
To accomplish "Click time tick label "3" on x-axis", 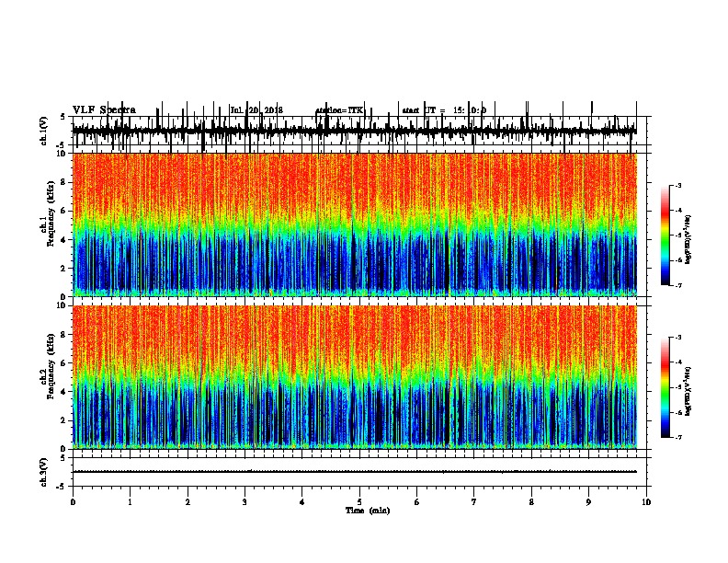I will [245, 502].
